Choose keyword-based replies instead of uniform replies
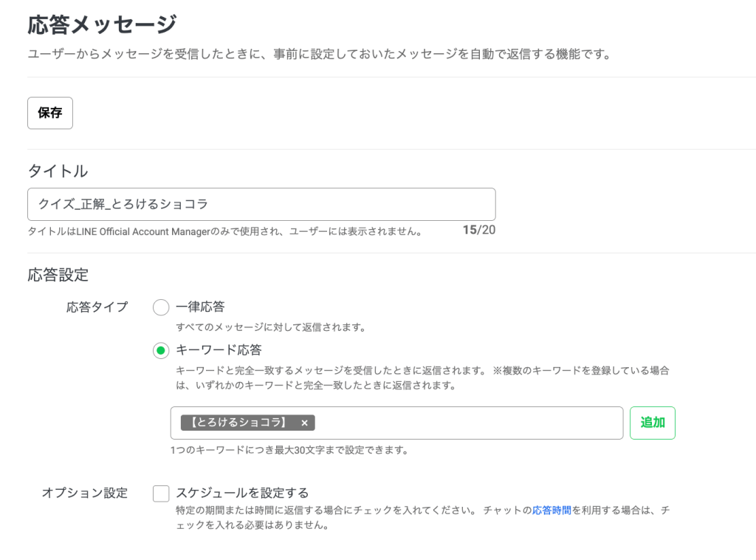Screen dimensions: 756x560 click(160, 352)
